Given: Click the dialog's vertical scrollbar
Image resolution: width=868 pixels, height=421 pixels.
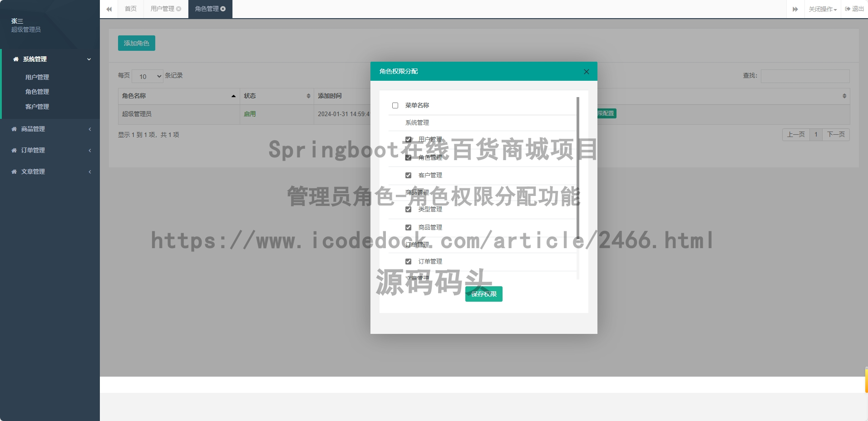Looking at the screenshot, I should [578, 168].
